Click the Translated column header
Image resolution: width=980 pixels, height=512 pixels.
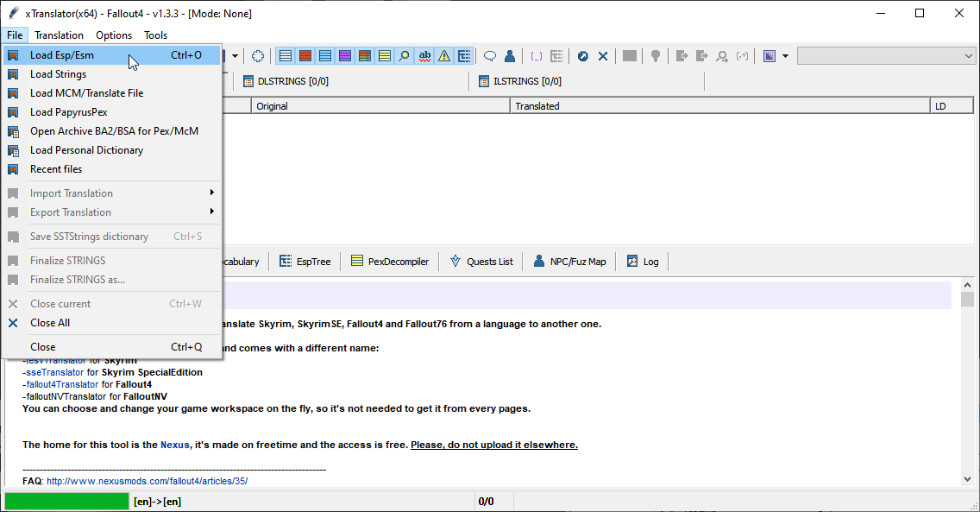(x=720, y=106)
